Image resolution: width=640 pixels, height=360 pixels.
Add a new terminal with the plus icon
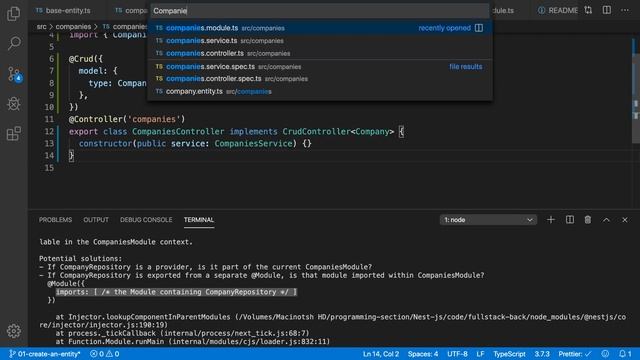click(x=551, y=220)
